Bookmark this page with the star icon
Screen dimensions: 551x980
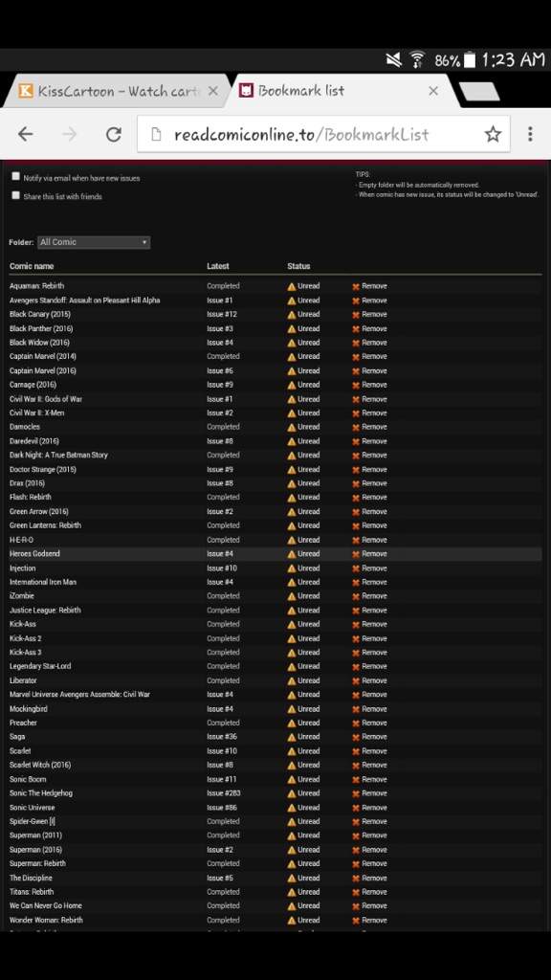pos(493,134)
